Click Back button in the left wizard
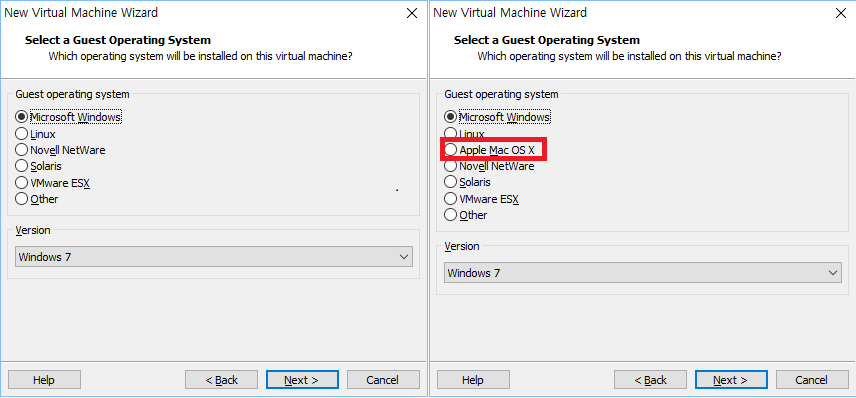Viewport: 856px width, 398px height. (221, 380)
